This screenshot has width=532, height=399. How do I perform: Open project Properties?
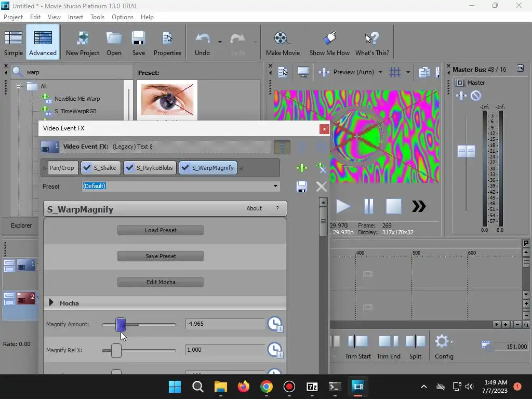coord(167,43)
